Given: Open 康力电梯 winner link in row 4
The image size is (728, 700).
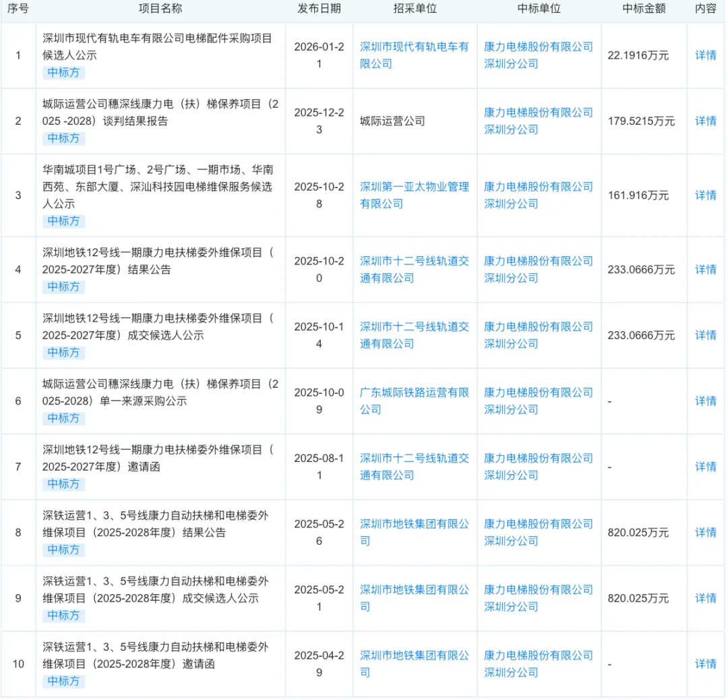Looking at the screenshot, I should click(538, 270).
